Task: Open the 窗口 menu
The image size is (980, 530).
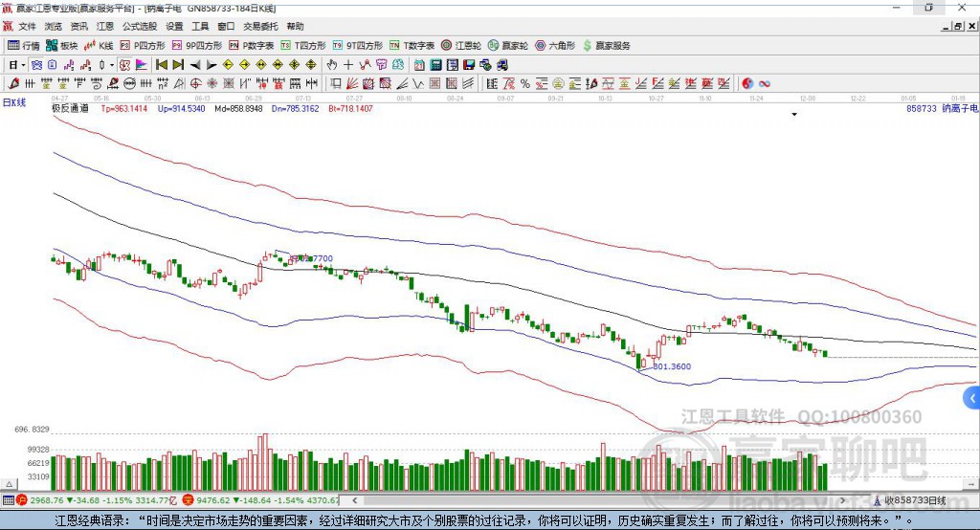Action: [x=226, y=26]
